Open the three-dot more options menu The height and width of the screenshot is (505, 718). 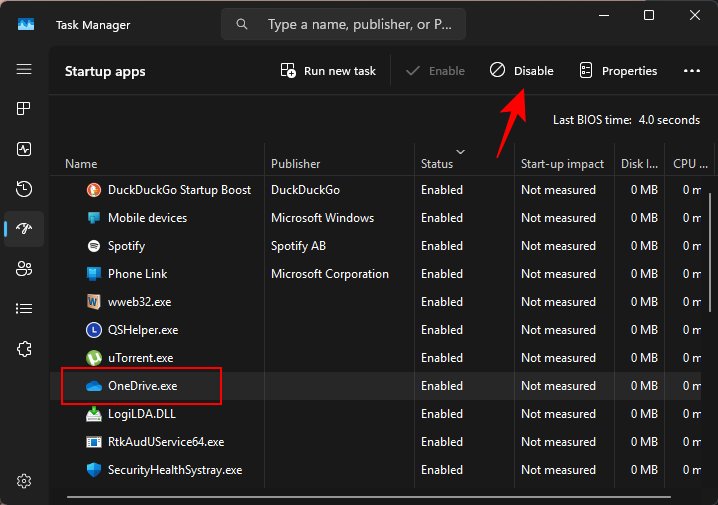(691, 71)
